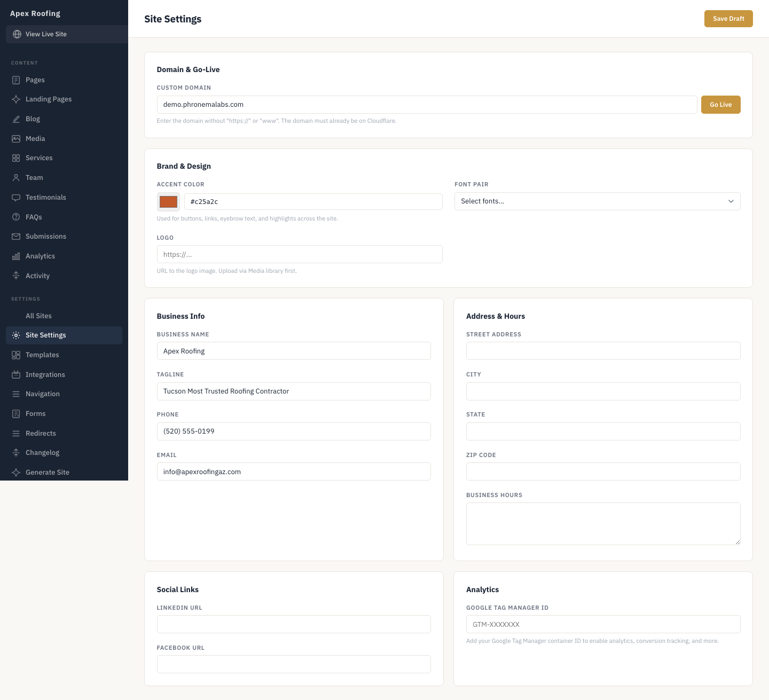
Task: Open the Changelog label in sidebar
Action: tap(42, 453)
